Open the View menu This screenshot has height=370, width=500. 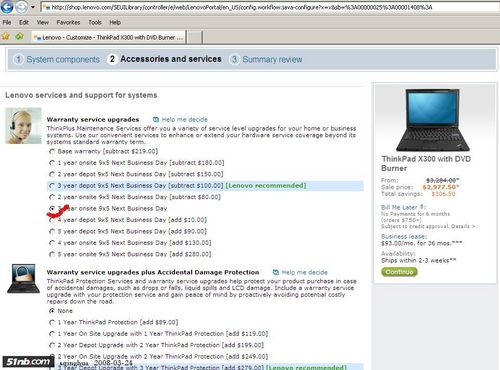point(42,22)
